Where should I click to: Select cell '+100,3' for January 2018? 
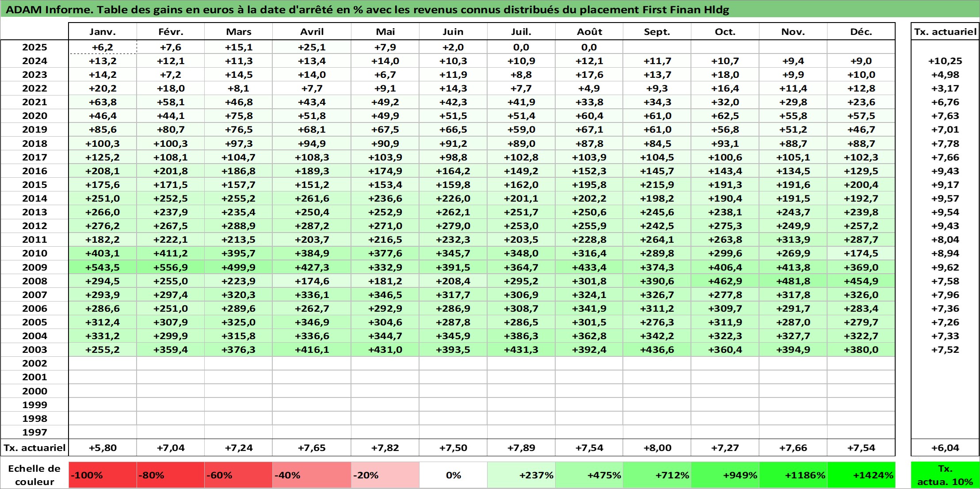click(x=103, y=144)
